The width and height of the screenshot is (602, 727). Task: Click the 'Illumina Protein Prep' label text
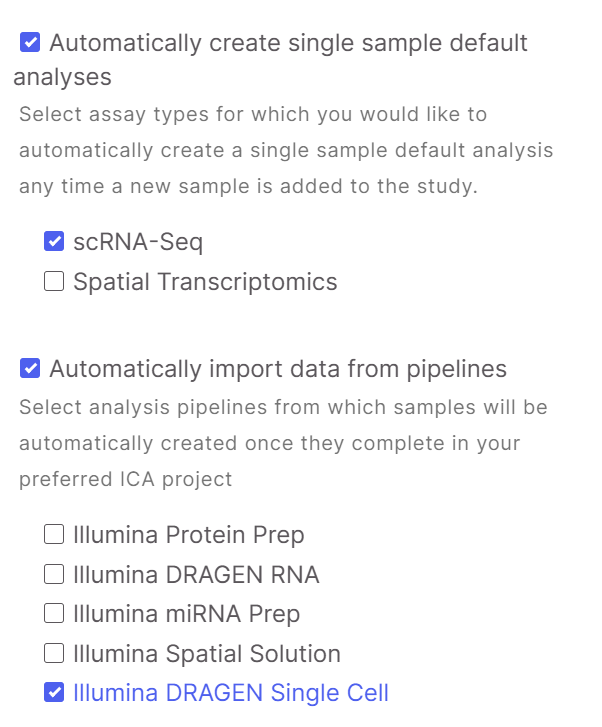188,535
